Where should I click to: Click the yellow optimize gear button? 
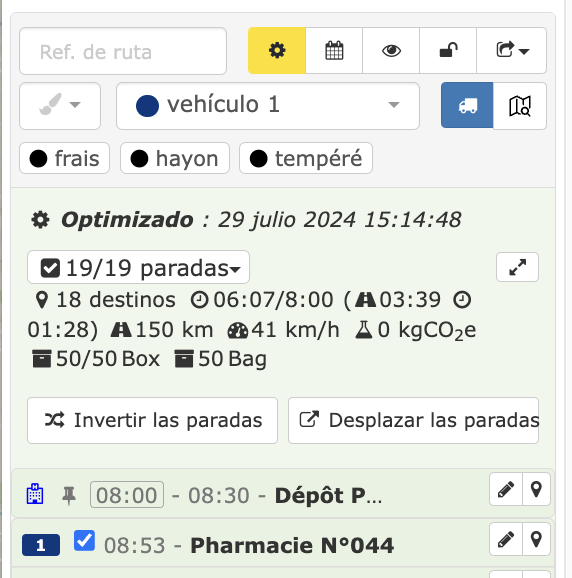click(x=277, y=51)
